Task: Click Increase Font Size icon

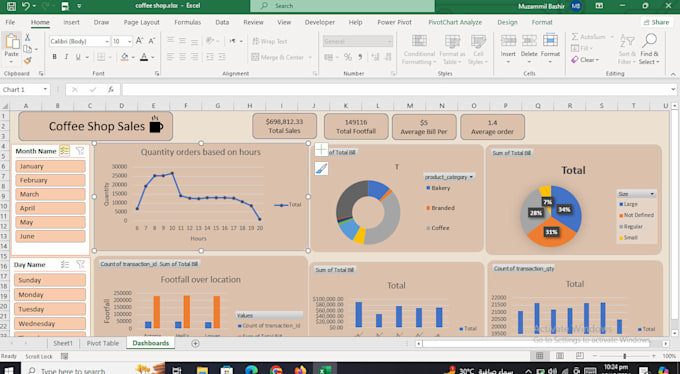Action: point(140,41)
